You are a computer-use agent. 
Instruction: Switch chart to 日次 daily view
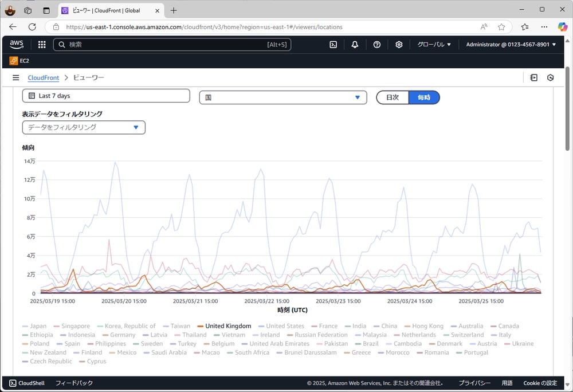tap(393, 97)
